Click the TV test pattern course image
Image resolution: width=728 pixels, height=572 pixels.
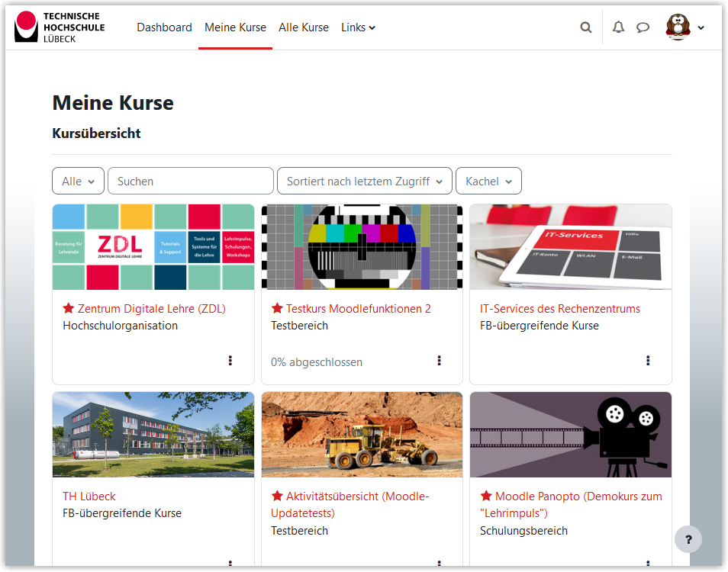[362, 247]
